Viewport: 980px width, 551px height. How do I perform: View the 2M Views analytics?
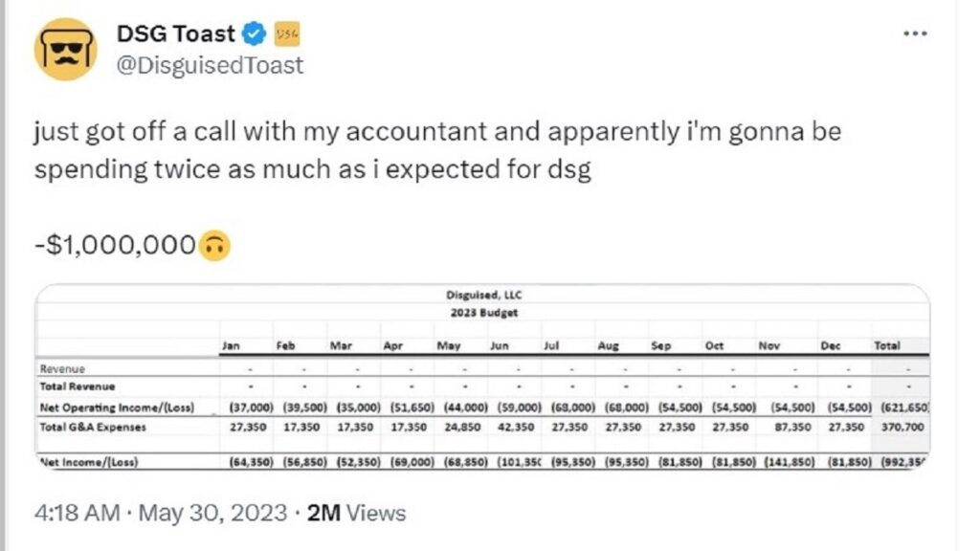[356, 513]
